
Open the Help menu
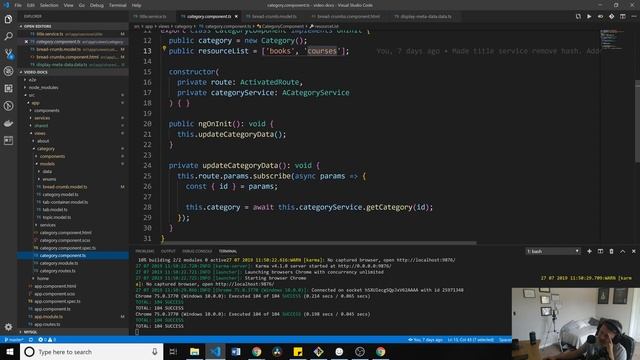pyautogui.click(x=136, y=5)
